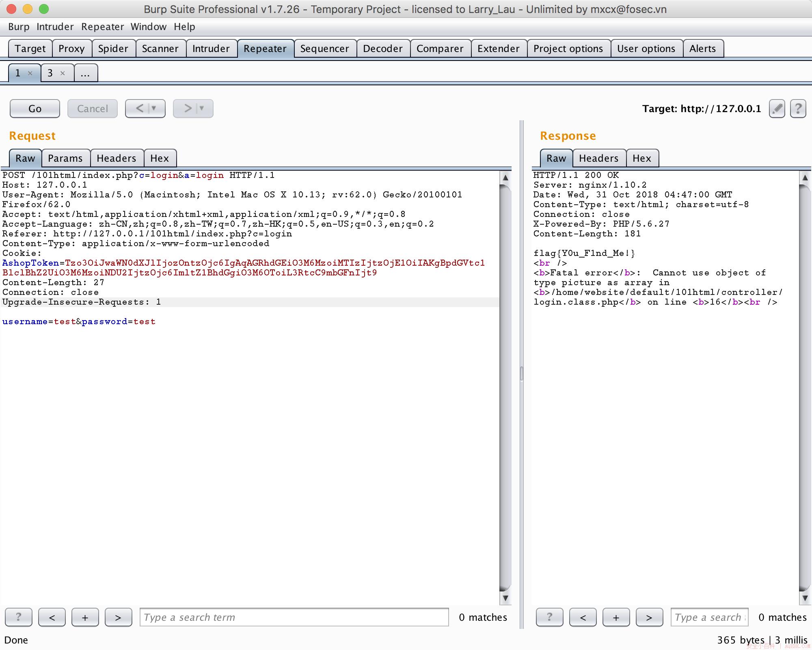Click the Cancel button
The height and width of the screenshot is (650, 812).
click(x=93, y=108)
